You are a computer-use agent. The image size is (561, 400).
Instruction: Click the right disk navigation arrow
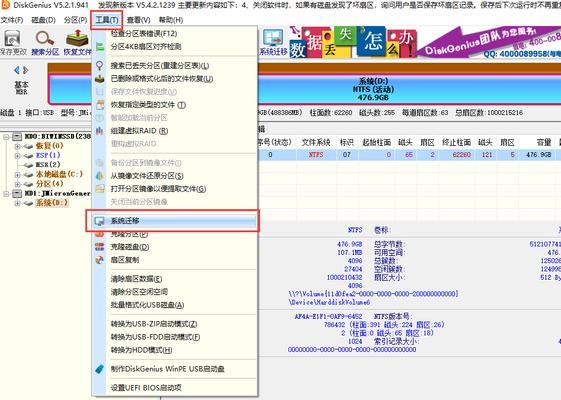25,70
